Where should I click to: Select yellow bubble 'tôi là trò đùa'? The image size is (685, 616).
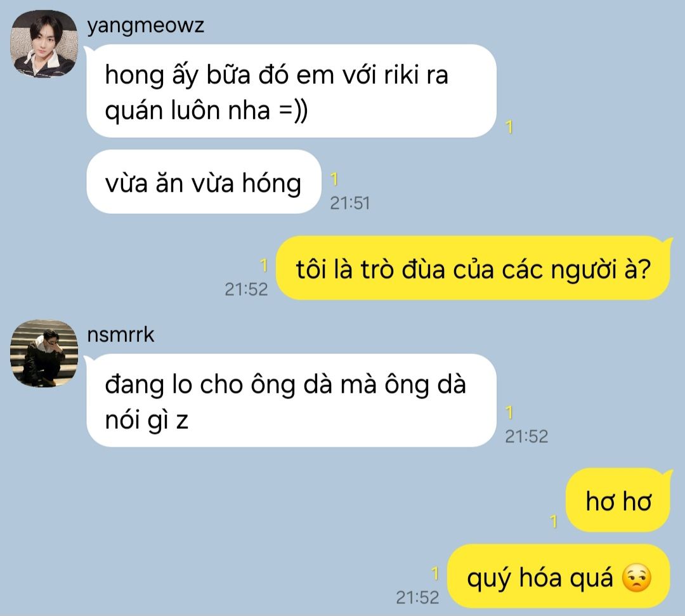click(x=473, y=268)
